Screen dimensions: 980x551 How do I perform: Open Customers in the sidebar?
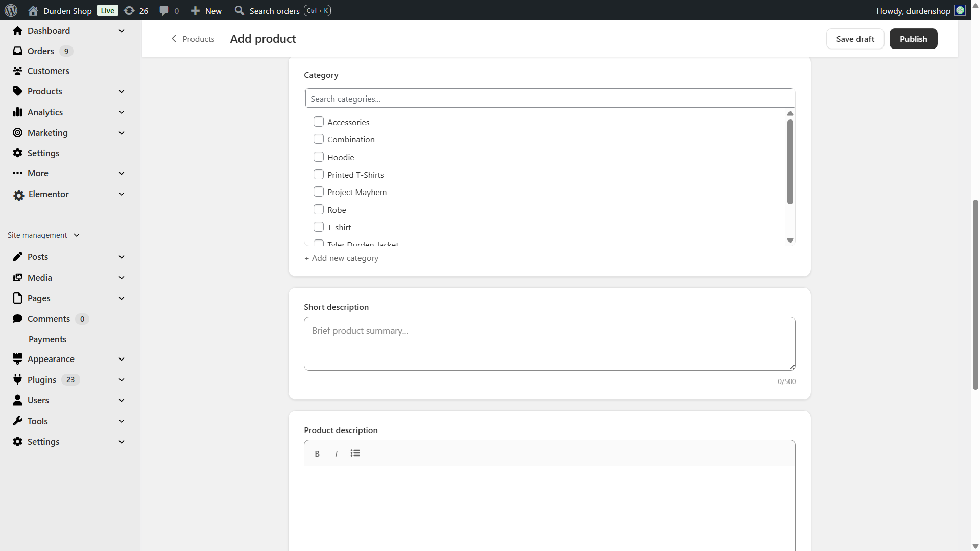pos(48,71)
